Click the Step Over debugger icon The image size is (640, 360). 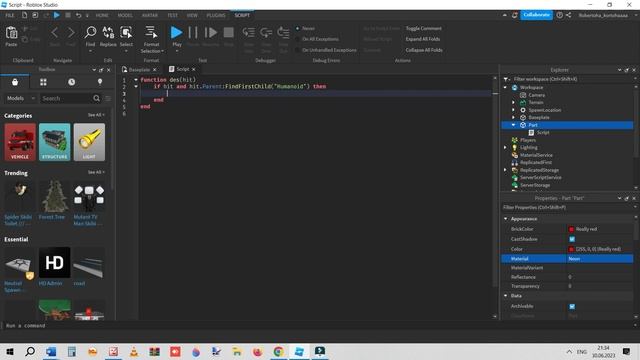pos(266,33)
